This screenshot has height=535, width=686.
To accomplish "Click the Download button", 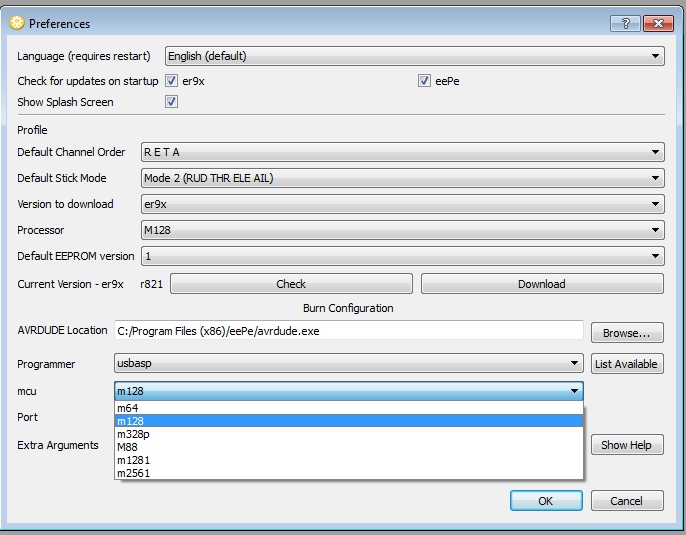I will [x=542, y=284].
